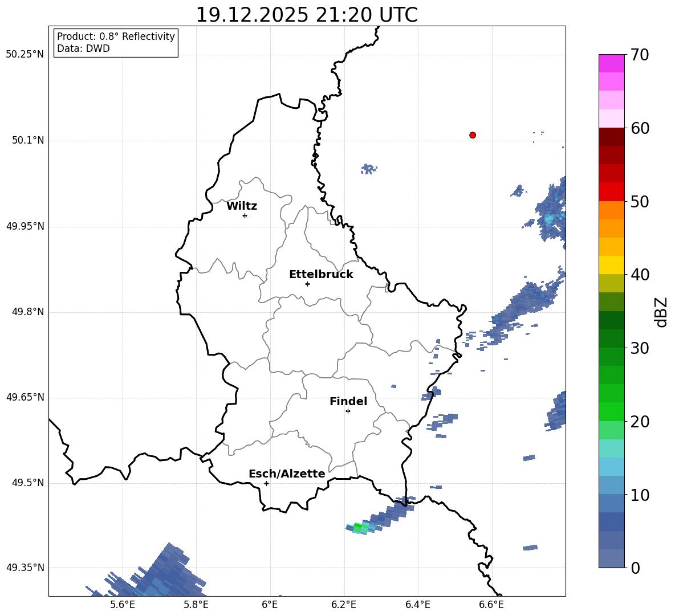Click the 'Data: DWD' text
Image resolution: width=675 pixels, height=616 pixels.
83,48
